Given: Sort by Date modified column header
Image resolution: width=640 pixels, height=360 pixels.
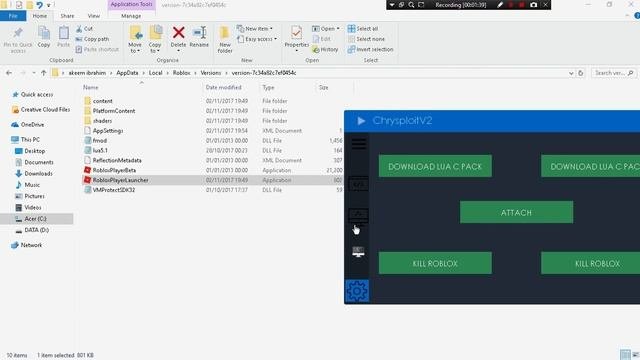Looking at the screenshot, I should 223,87.
